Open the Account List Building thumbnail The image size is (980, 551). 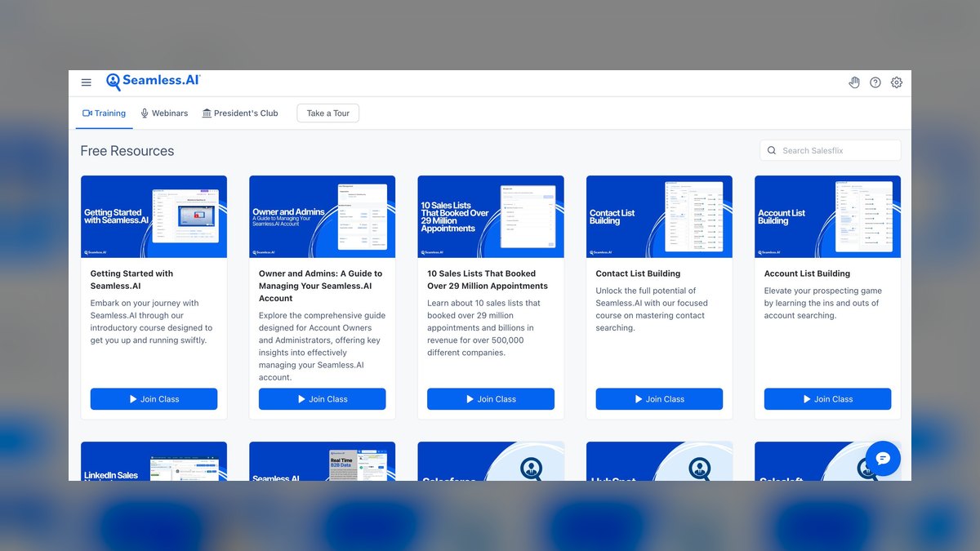[828, 216]
